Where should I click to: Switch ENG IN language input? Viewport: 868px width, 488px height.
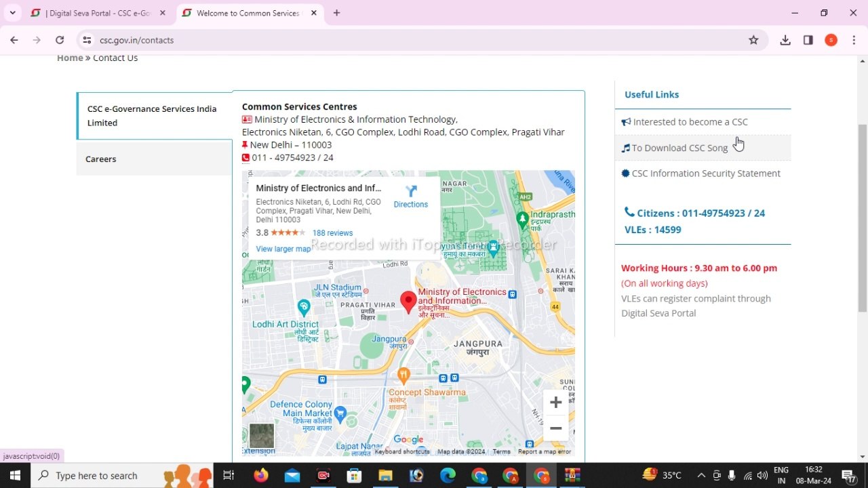tap(781, 475)
